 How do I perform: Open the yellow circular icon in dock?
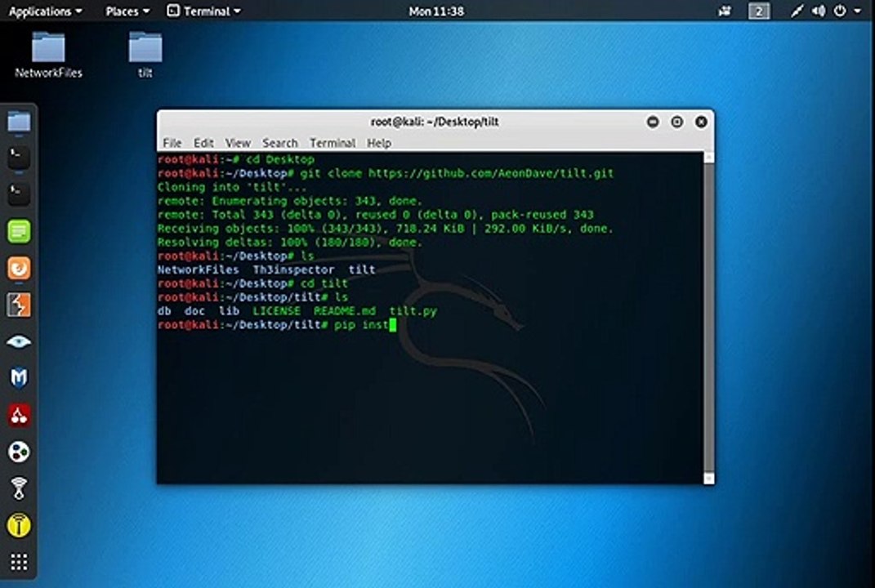tap(19, 525)
